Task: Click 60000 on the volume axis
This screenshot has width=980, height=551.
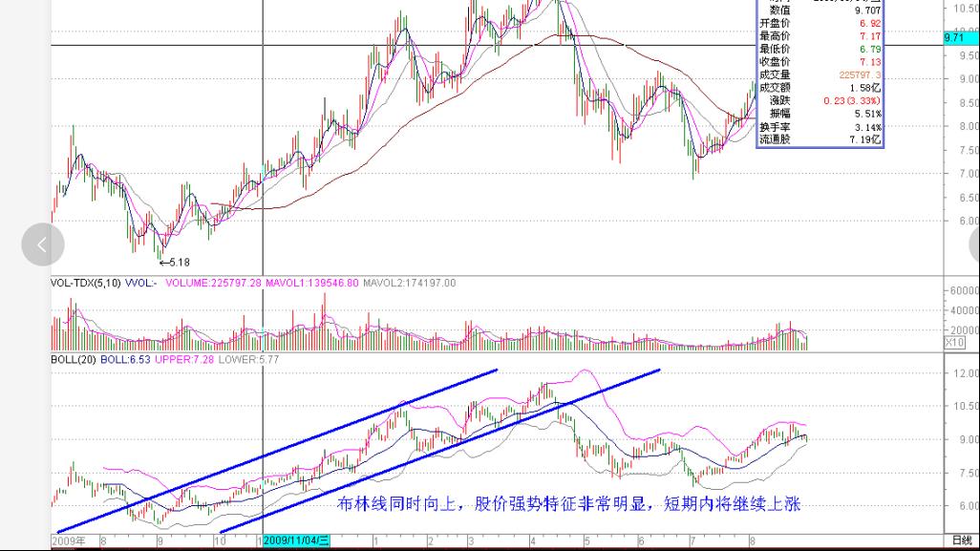Action: [x=965, y=290]
